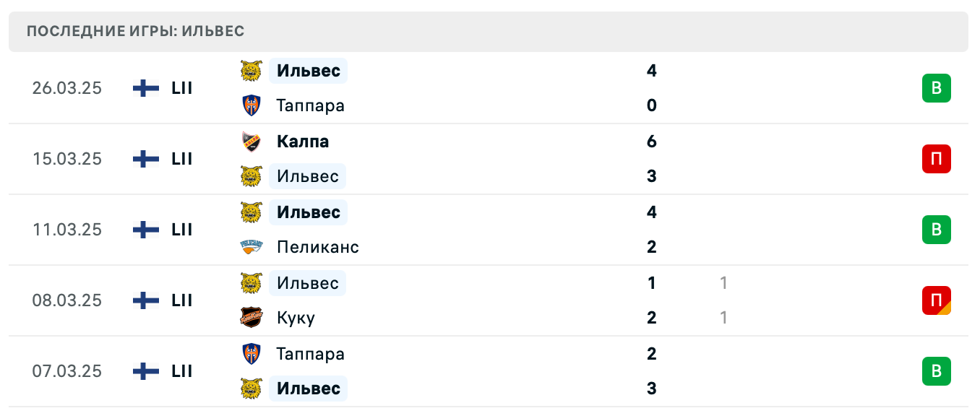Open the Пеликанс club emblem
The width and height of the screenshot is (980, 416).
coord(251,247)
